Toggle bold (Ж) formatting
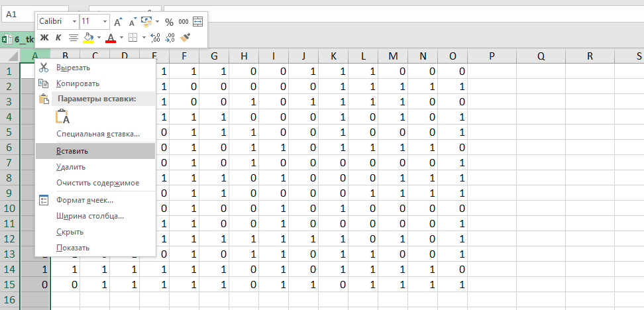Viewport: 644px width, 310px height. (x=44, y=38)
